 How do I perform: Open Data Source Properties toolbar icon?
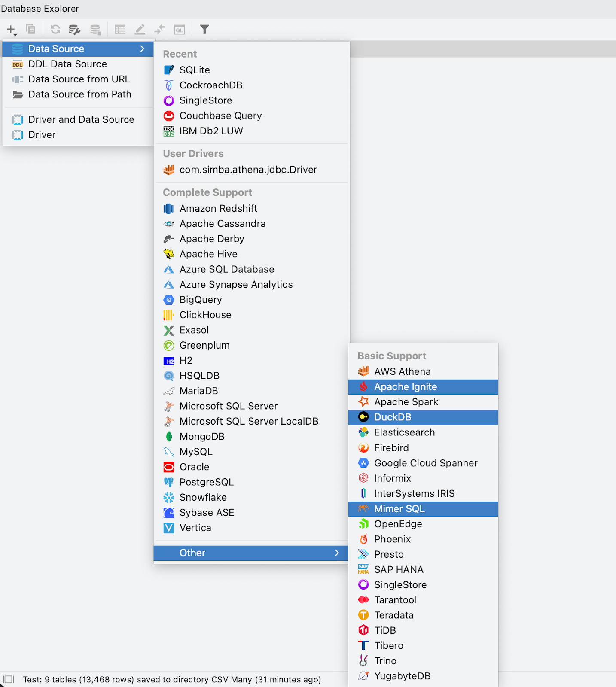click(x=75, y=30)
